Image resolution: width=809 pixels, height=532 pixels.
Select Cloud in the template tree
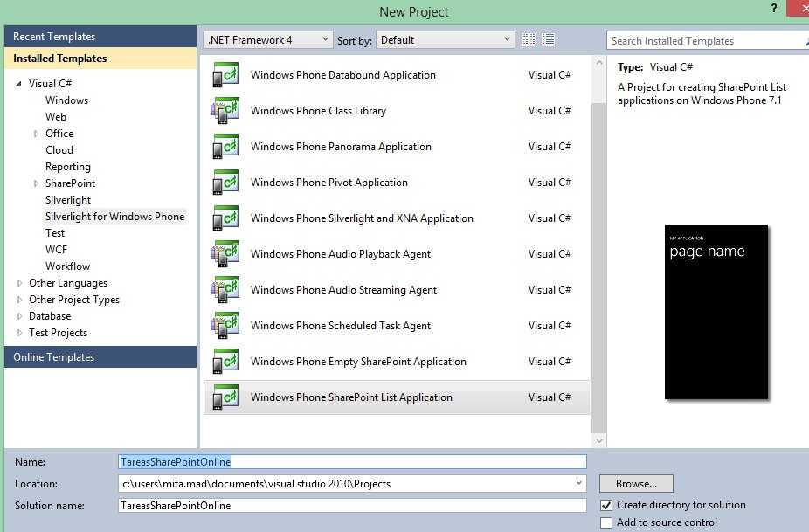[59, 150]
